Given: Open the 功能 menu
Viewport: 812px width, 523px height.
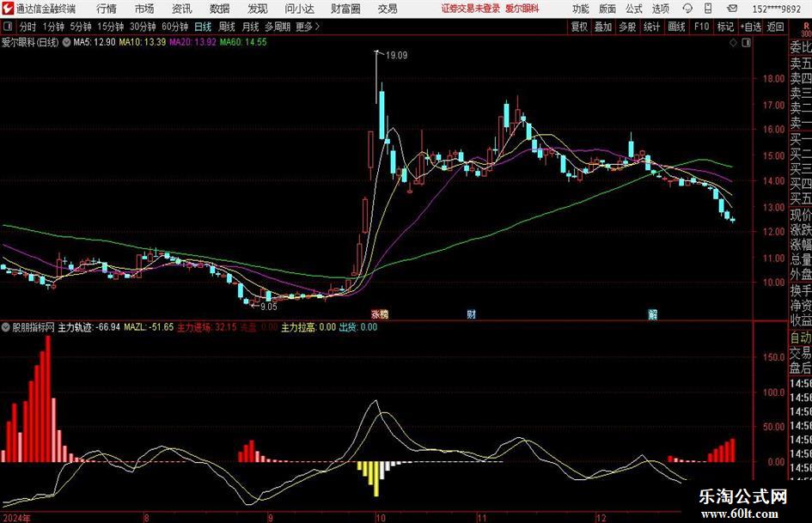Looking at the screenshot, I should [x=581, y=9].
